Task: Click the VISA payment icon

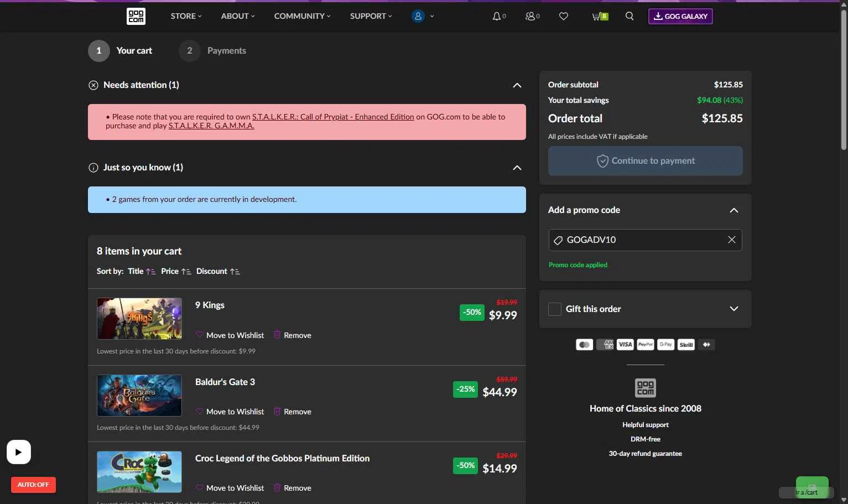Action: coord(625,345)
